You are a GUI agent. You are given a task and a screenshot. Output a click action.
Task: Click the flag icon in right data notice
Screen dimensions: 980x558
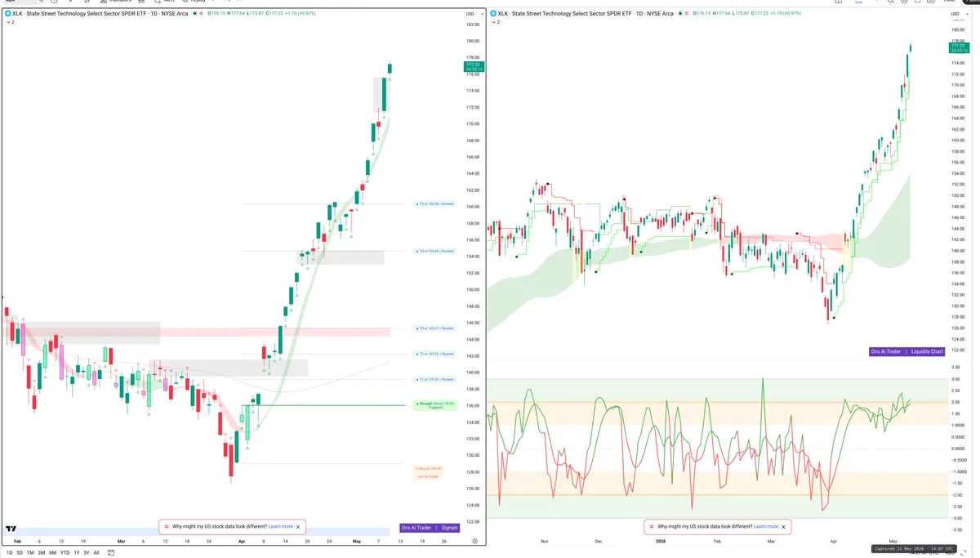pos(651,527)
